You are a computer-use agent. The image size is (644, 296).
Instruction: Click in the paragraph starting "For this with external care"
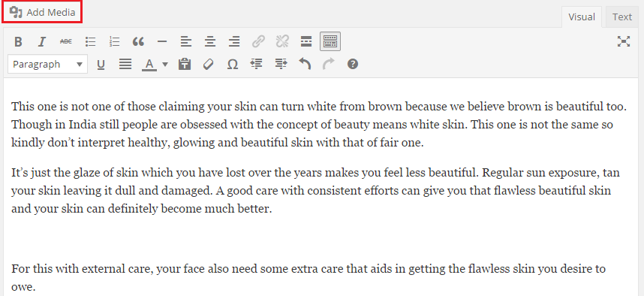pyautogui.click(x=308, y=278)
